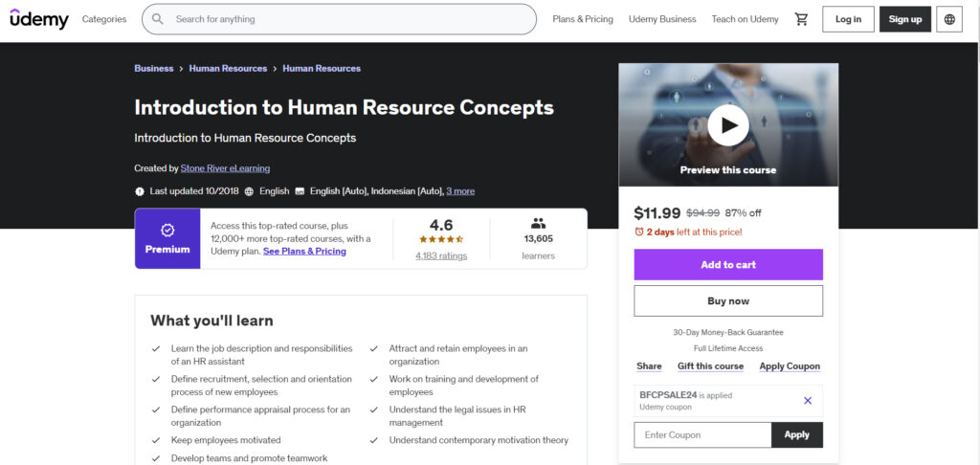This screenshot has width=980, height=465.
Task: Click the $11.99 price text
Action: pyautogui.click(x=657, y=213)
